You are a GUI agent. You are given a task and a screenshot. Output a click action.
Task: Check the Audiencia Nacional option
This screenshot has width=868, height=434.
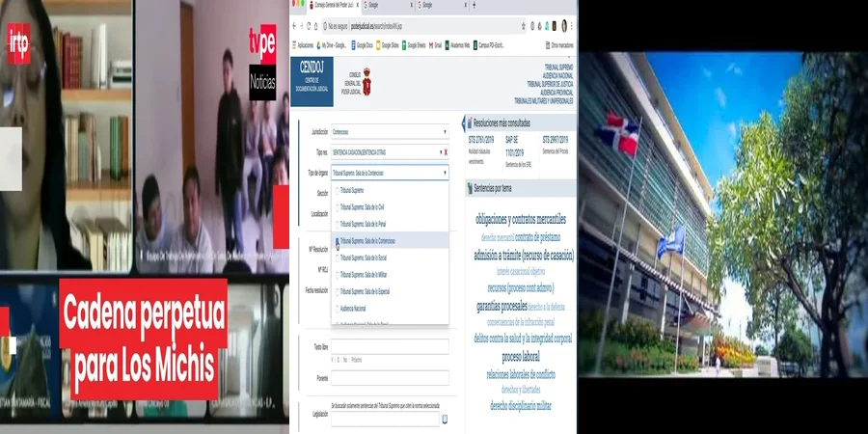(338, 309)
